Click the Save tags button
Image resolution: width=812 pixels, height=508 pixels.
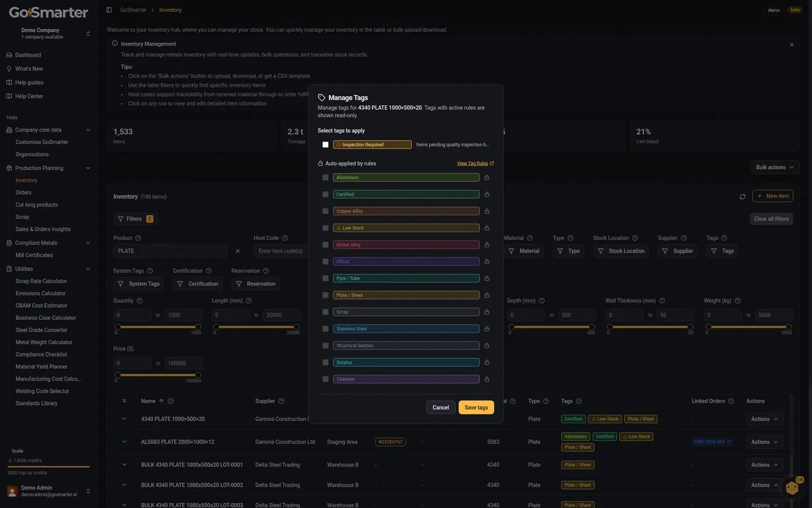(476, 408)
